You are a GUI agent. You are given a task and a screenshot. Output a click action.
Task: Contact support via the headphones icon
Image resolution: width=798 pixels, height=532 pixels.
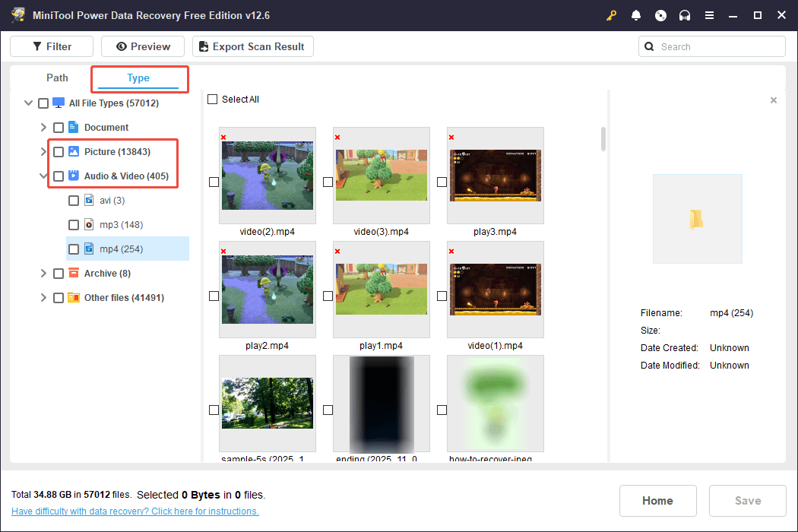pyautogui.click(x=685, y=14)
